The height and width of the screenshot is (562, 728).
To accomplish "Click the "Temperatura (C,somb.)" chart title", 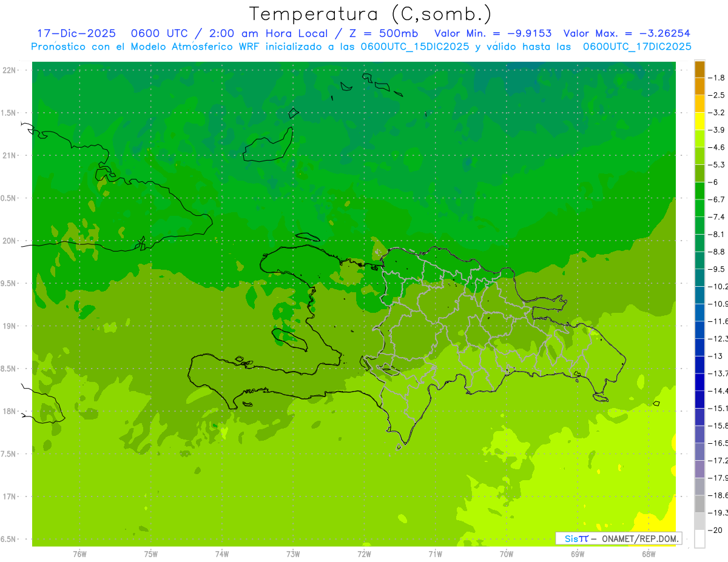I will pos(370,15).
